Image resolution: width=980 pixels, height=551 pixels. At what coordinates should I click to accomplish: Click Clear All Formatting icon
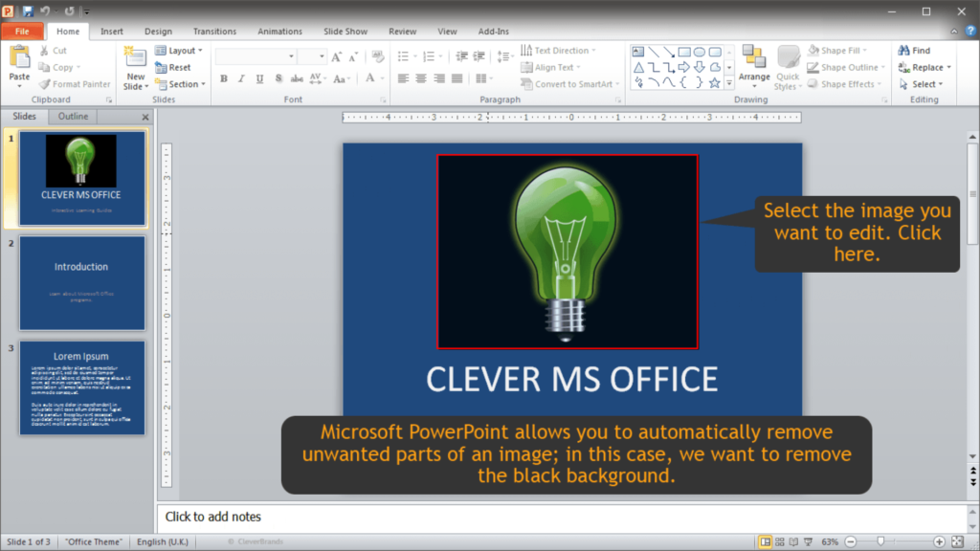tap(377, 56)
